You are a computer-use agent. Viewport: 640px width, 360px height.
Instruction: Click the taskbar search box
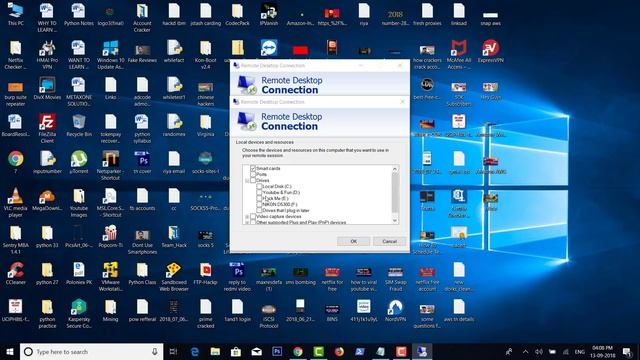(91, 351)
